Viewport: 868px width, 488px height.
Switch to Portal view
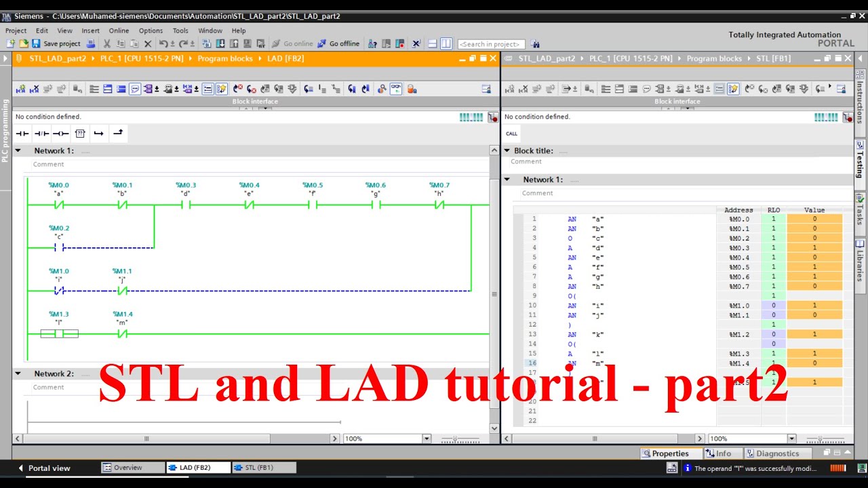point(43,468)
